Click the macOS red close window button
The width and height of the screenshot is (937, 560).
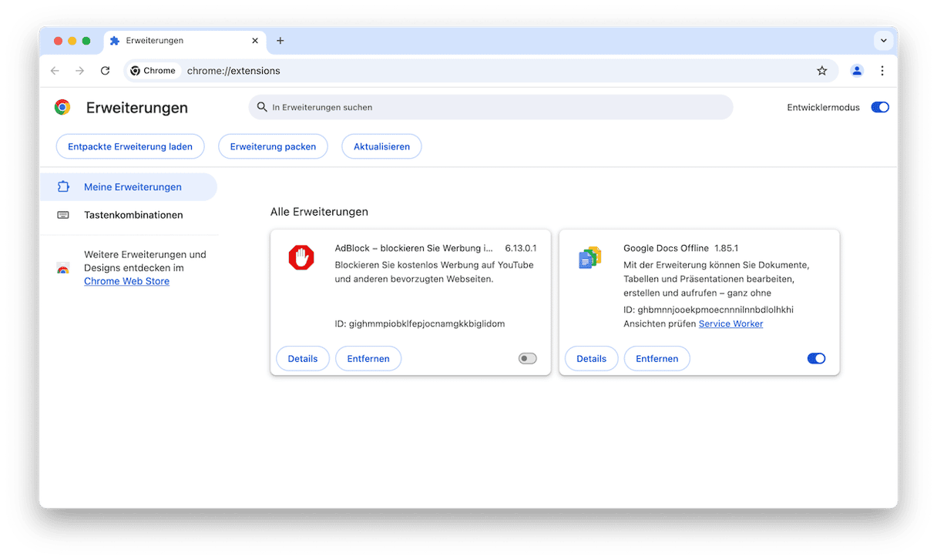59,41
